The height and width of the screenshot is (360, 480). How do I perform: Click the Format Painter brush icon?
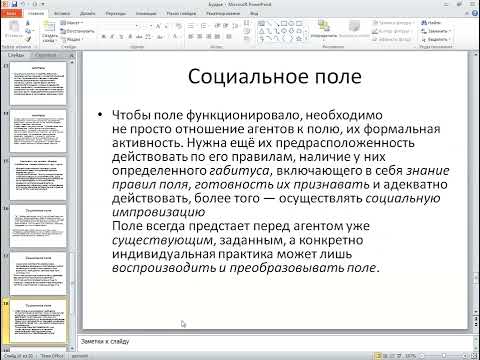28,39
